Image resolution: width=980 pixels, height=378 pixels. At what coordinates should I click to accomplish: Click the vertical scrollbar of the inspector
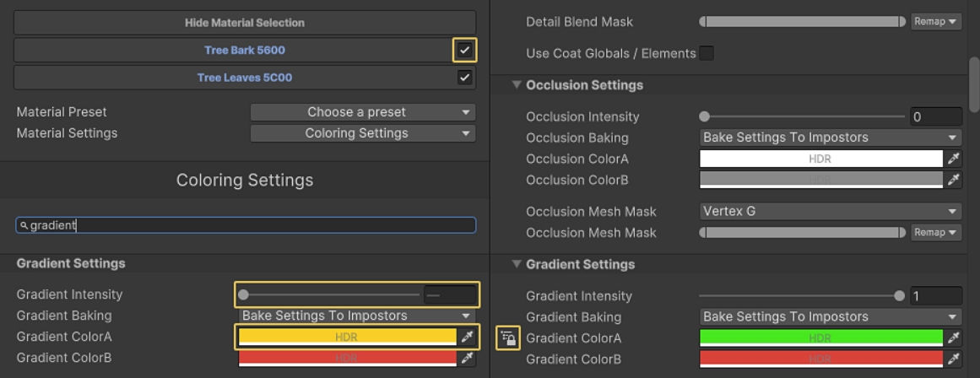(974, 85)
